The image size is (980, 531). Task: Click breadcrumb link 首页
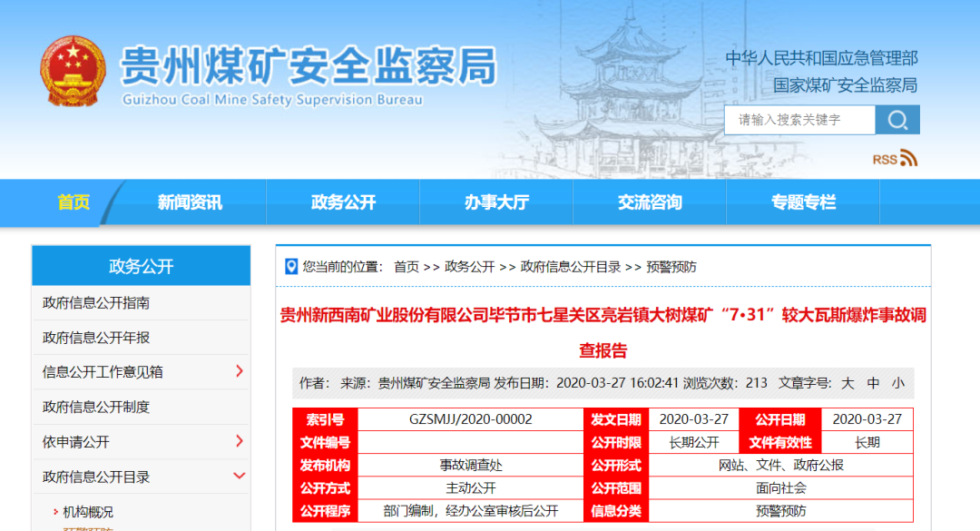(x=407, y=267)
